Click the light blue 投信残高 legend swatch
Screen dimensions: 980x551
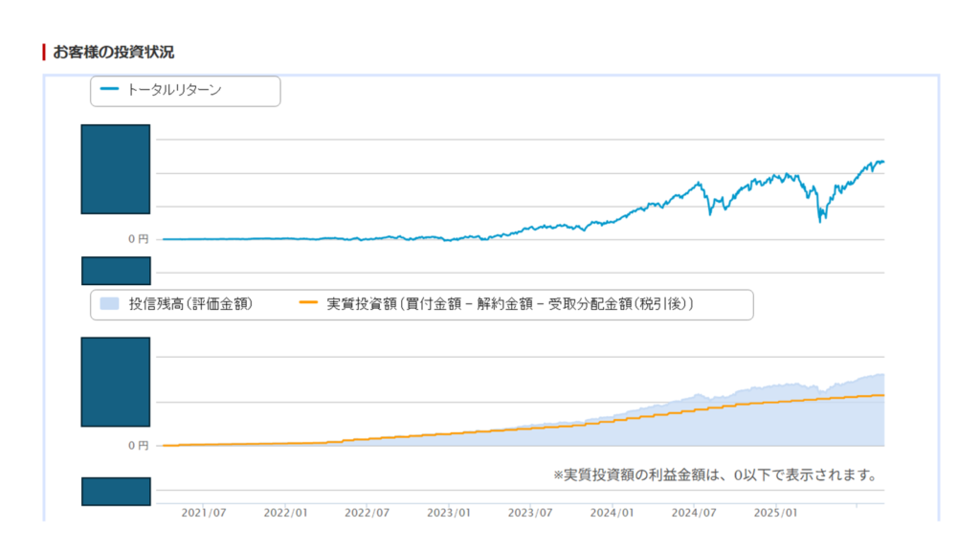[x=109, y=304]
